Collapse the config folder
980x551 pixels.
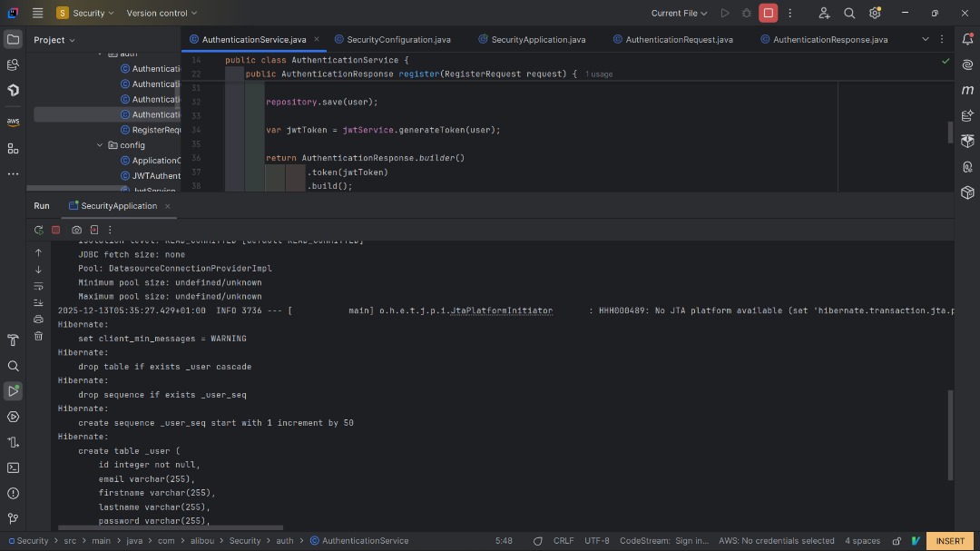(x=100, y=145)
